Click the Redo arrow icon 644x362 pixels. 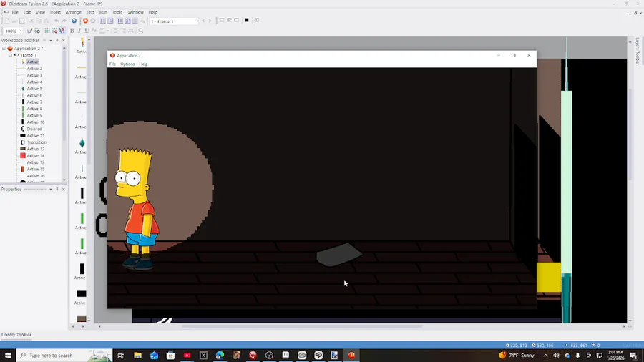(x=64, y=21)
